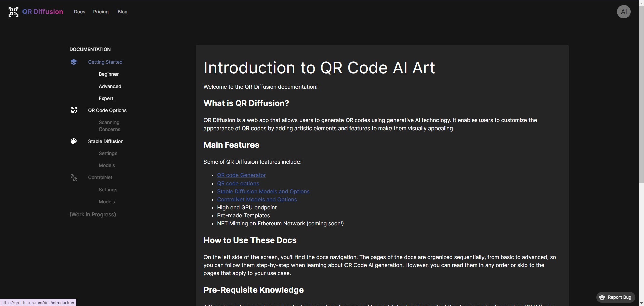The width and height of the screenshot is (644, 306).
Task: Click the 'Pre-made Templates' bullet
Action: pyautogui.click(x=243, y=215)
